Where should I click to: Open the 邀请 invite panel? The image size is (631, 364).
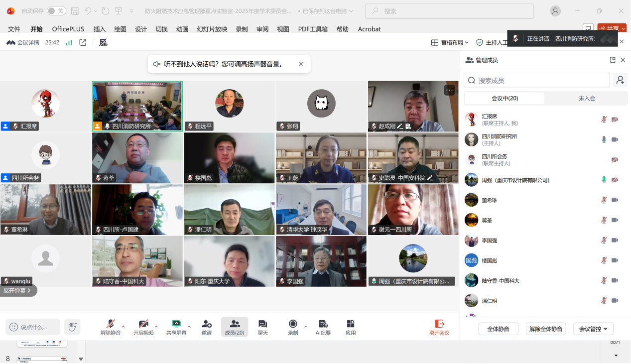pos(207,327)
